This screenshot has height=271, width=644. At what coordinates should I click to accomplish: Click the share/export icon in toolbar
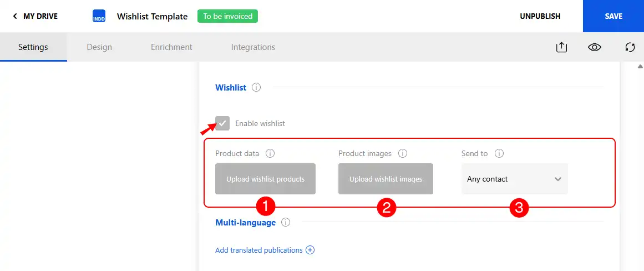point(561,47)
